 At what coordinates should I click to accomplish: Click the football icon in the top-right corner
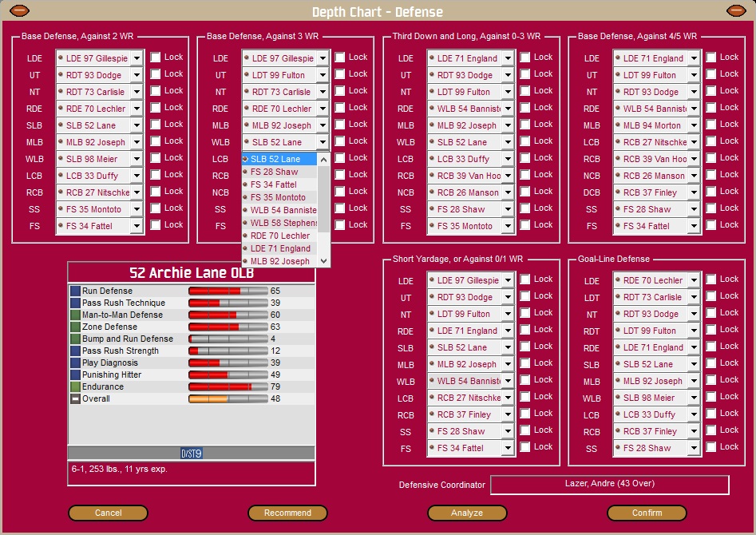(x=734, y=10)
